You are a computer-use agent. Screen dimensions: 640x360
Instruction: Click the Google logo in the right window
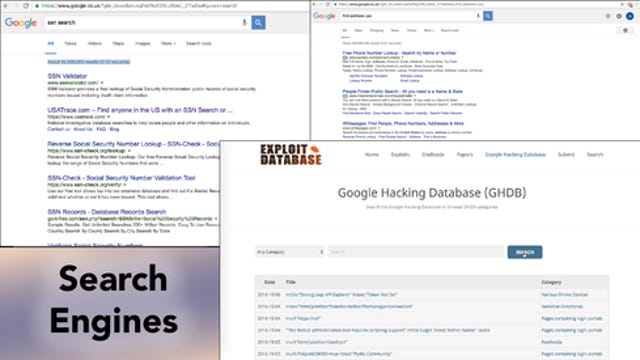pyautogui.click(x=324, y=16)
